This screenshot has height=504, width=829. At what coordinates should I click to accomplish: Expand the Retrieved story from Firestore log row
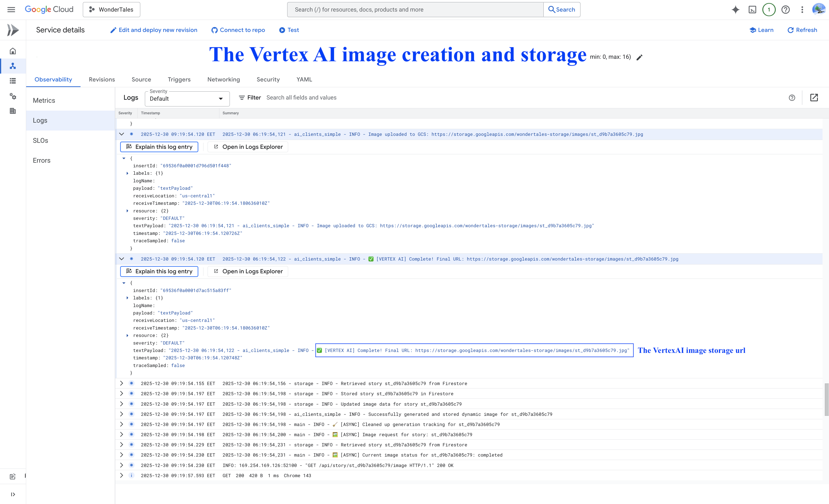pyautogui.click(x=122, y=383)
